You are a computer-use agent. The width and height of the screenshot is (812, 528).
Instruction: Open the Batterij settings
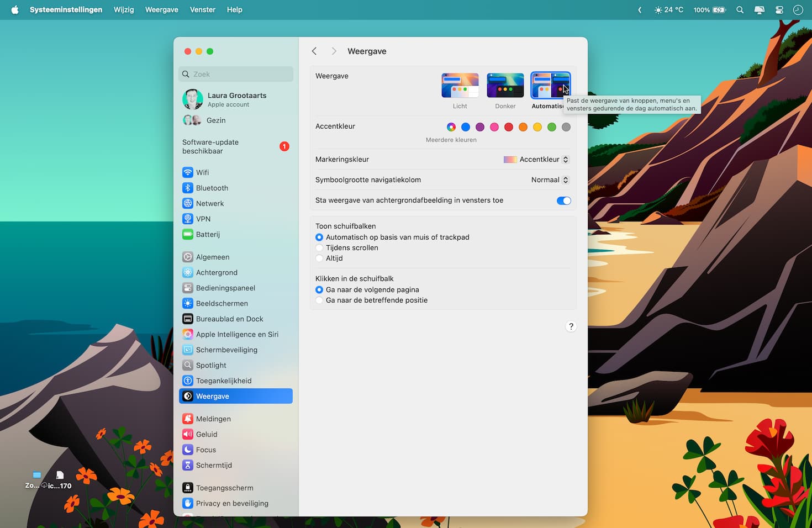click(x=208, y=234)
